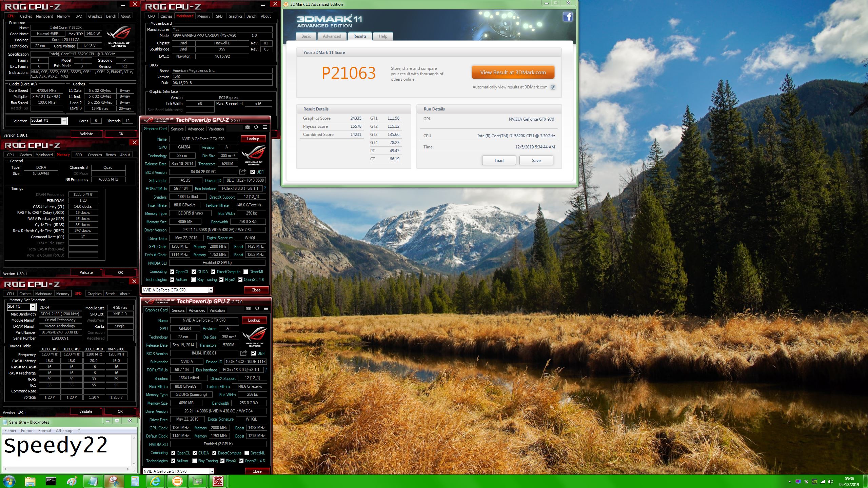
Task: Open Paint from taskbar
Action: [x=72, y=481]
